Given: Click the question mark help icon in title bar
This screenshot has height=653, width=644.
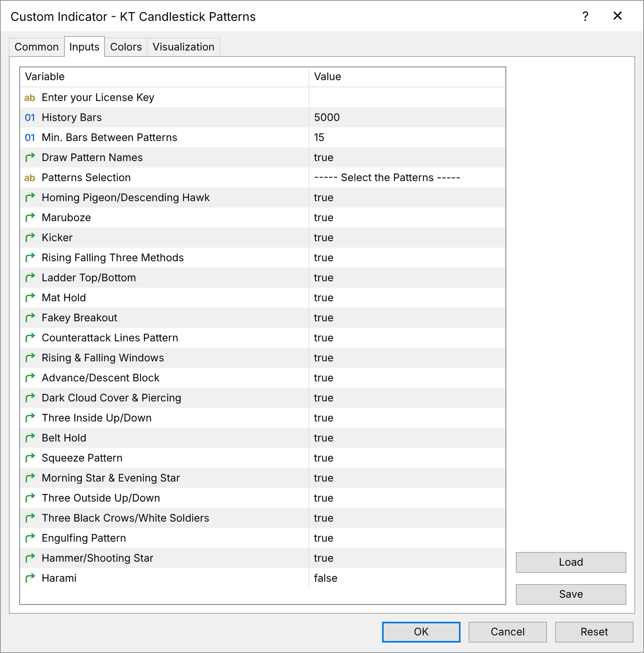Looking at the screenshot, I should point(585,17).
